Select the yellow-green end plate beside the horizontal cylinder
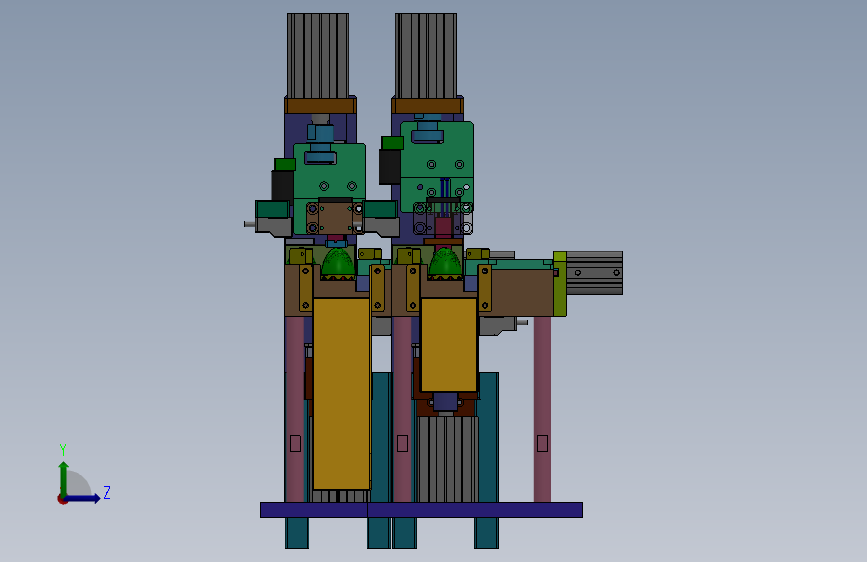The image size is (867, 562). point(560,284)
